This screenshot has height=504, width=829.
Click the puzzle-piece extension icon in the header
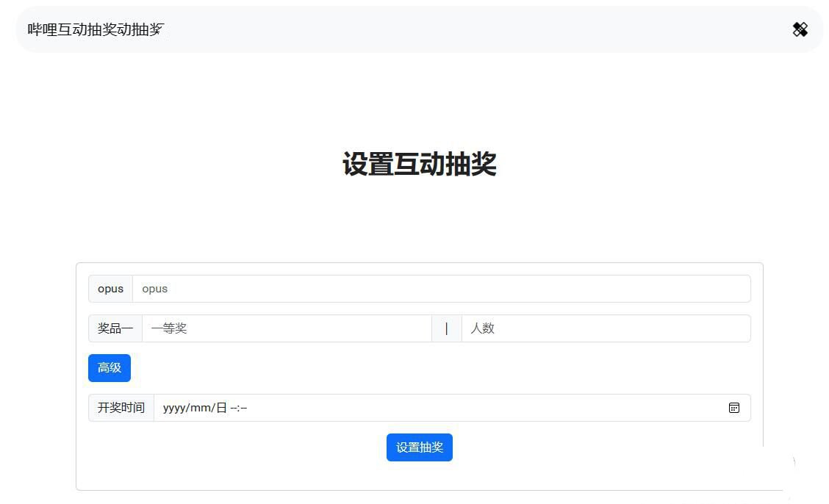(800, 29)
